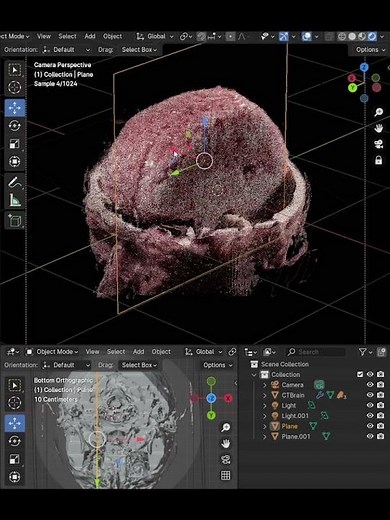Open the Add menu in top viewport

point(90,36)
